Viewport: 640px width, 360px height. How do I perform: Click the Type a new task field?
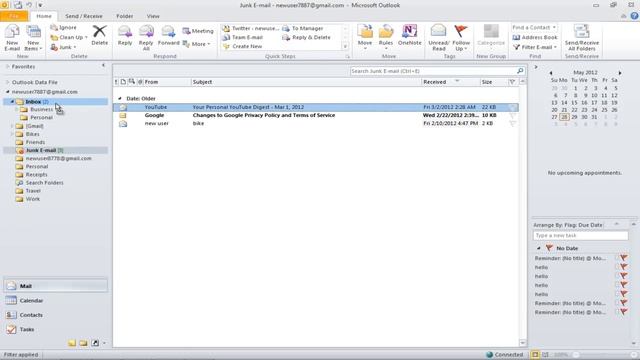(580, 236)
